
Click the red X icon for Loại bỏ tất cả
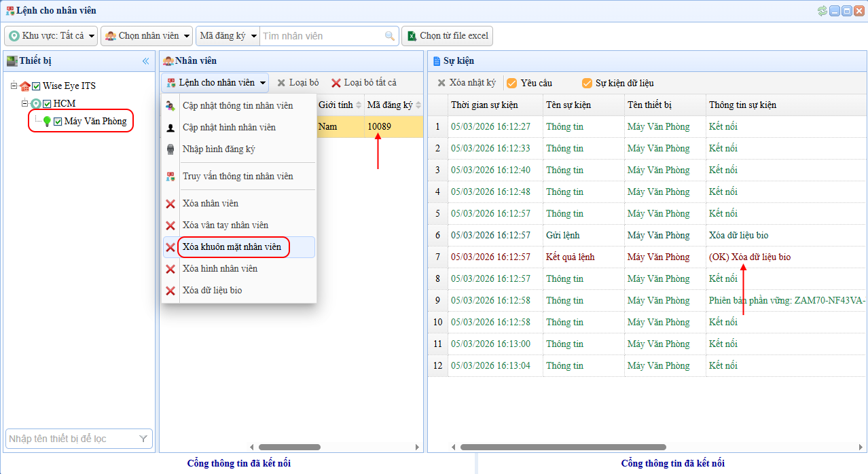336,83
